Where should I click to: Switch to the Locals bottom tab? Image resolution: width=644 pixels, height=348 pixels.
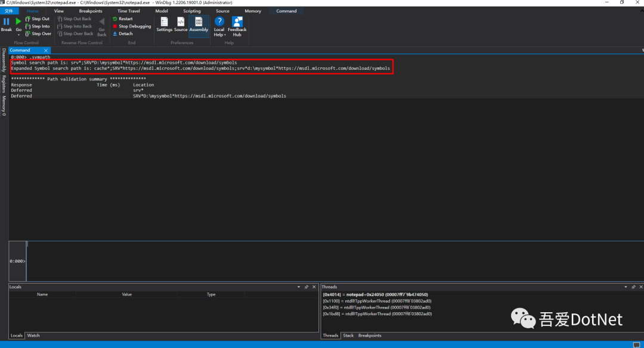(x=17, y=335)
